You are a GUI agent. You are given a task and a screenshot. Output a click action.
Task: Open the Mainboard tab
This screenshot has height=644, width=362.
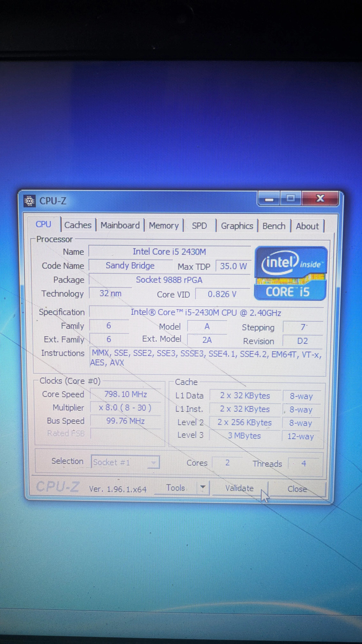[120, 225]
